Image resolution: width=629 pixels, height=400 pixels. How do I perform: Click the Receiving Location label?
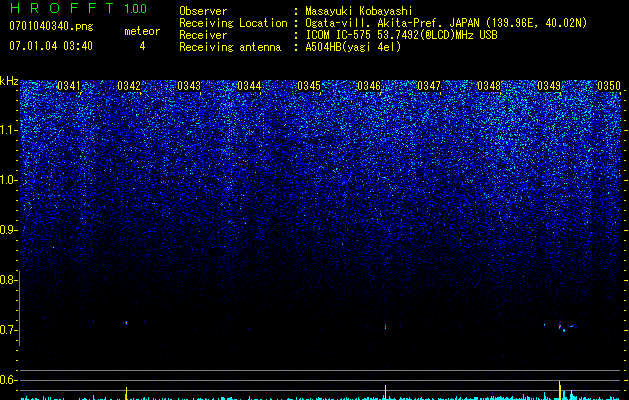233,23
